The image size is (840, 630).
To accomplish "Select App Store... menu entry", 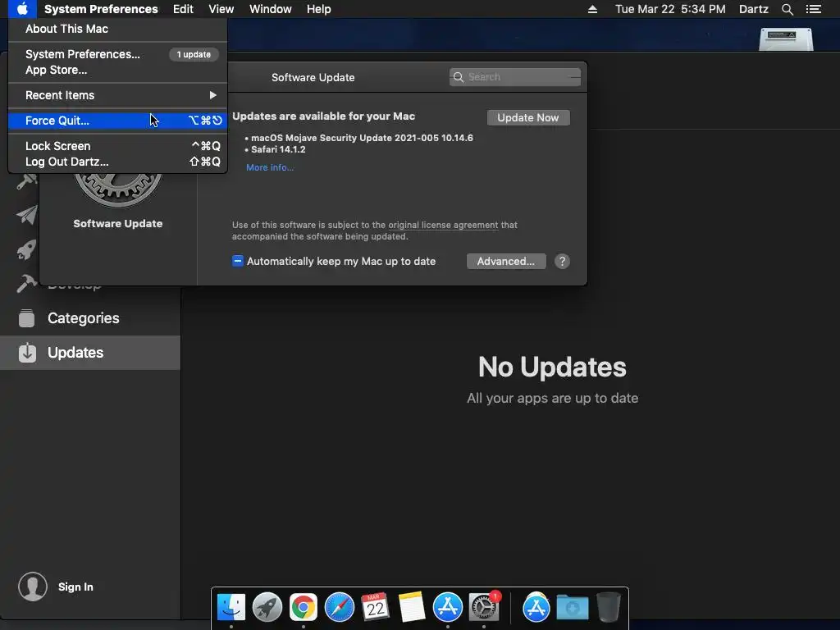I will tap(118, 71).
